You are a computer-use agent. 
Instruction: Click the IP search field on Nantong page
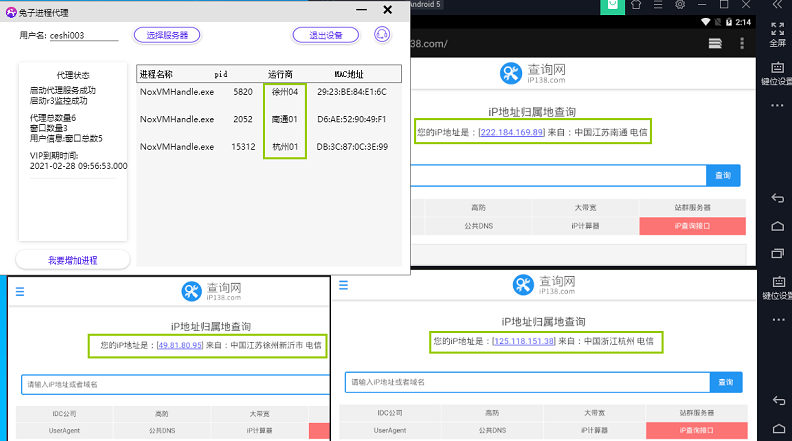coord(558,175)
